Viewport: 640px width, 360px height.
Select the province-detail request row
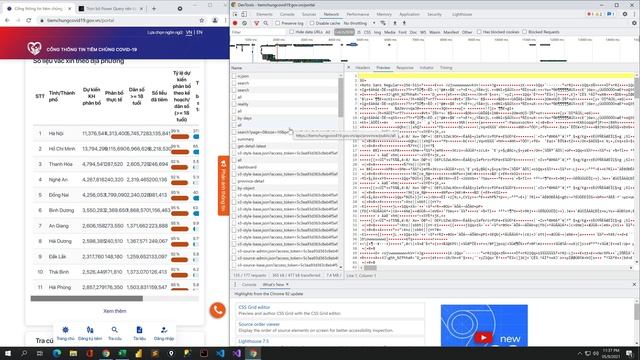click(285, 181)
